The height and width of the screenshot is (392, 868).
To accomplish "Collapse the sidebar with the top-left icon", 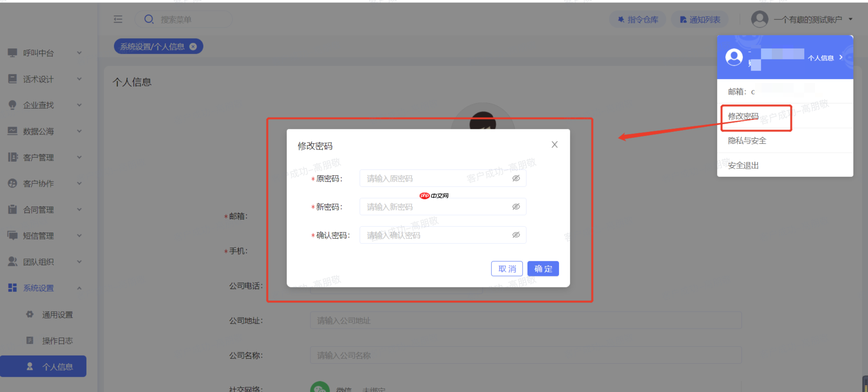I will point(118,19).
